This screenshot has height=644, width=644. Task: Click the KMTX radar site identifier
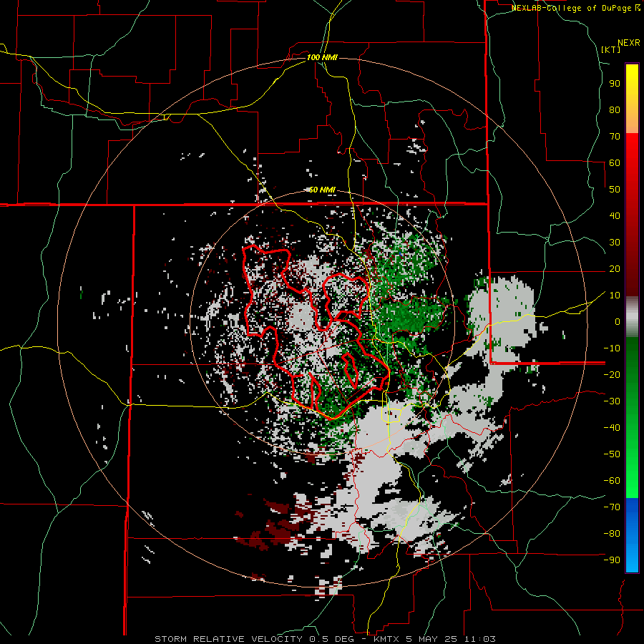[388, 639]
